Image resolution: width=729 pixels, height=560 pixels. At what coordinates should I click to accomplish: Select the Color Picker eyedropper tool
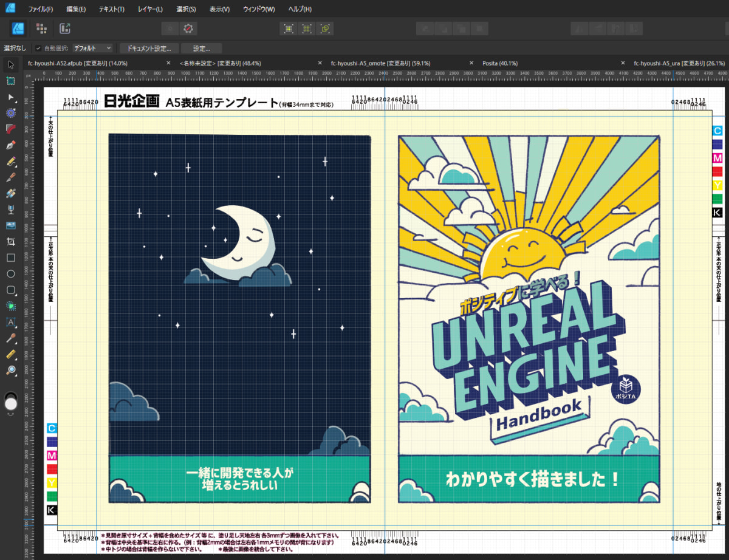(x=10, y=338)
